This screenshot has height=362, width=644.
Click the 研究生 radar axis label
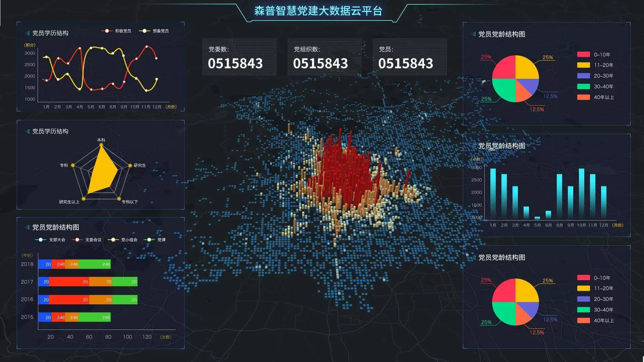pos(140,165)
